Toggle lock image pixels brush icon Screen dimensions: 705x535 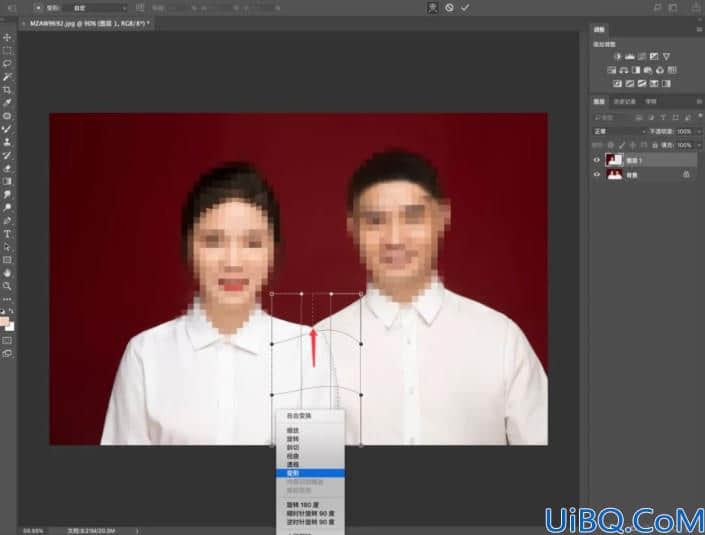coord(622,145)
